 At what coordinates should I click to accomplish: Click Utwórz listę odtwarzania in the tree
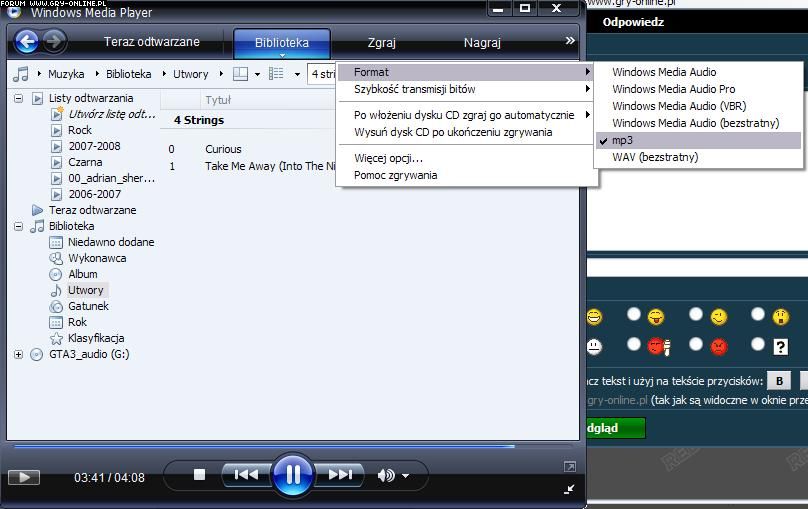(112, 114)
